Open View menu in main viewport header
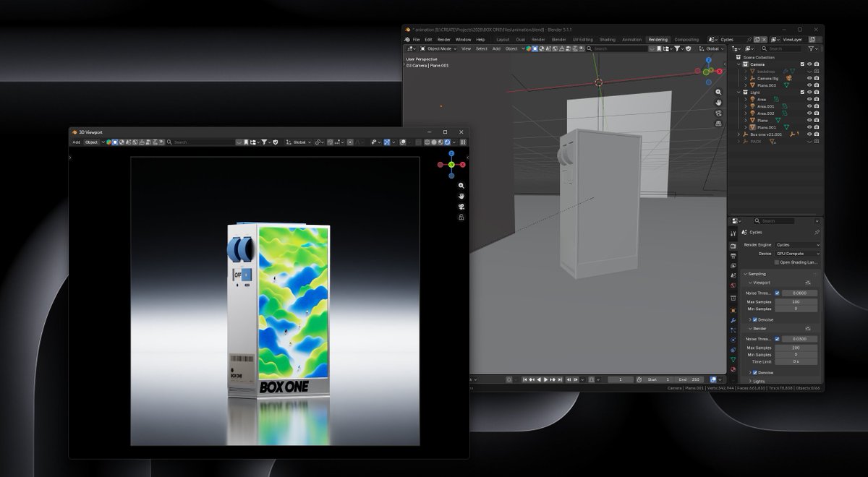 [466, 48]
